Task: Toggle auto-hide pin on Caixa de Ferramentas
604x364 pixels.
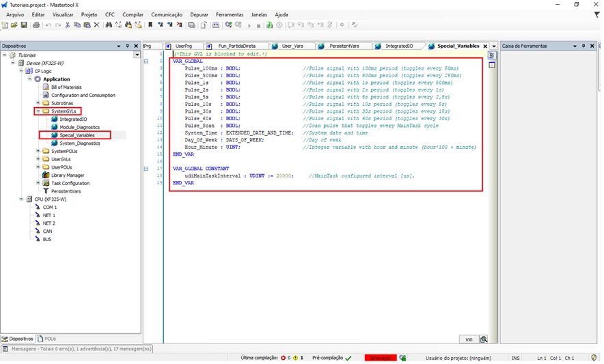Action: 584,46
